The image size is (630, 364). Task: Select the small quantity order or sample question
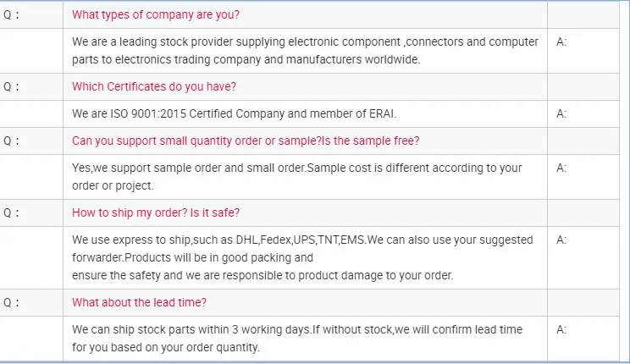click(246, 141)
